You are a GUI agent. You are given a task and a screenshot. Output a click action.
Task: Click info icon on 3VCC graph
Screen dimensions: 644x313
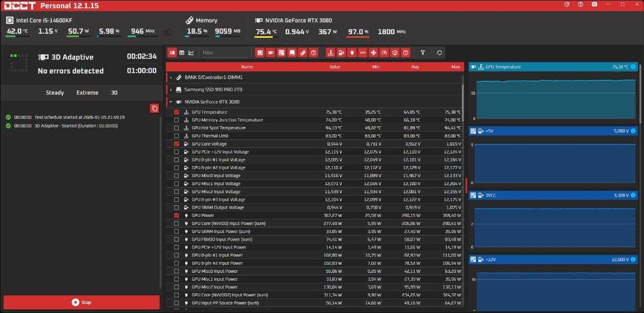[x=633, y=195]
